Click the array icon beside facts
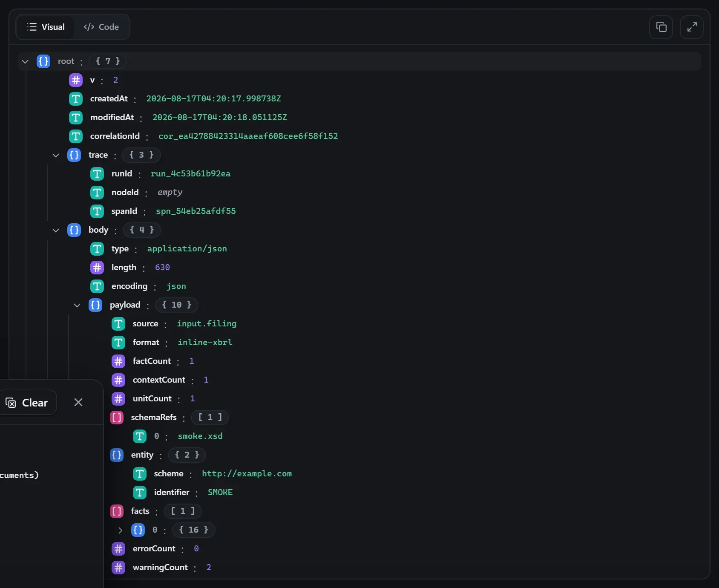Viewport: 719px width, 588px height. pyautogui.click(x=117, y=511)
